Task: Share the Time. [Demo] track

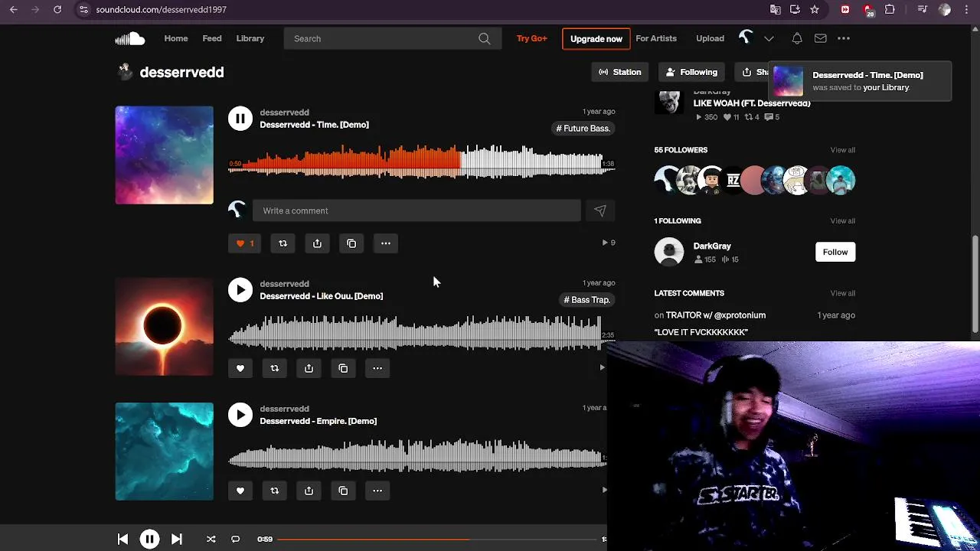Action: pos(317,243)
